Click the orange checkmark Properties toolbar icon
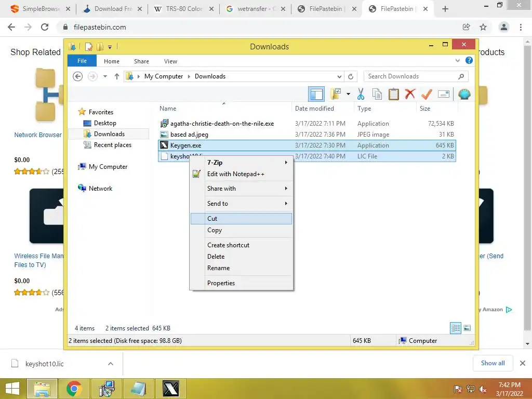 pos(427,94)
